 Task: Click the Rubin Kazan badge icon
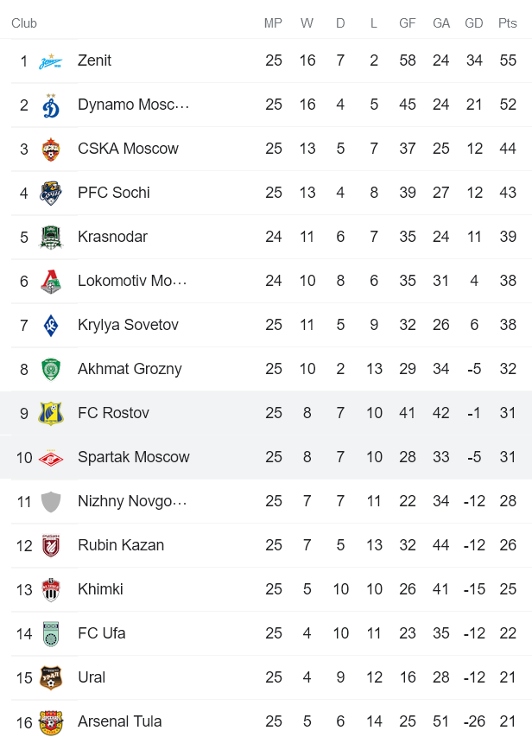[x=49, y=545]
